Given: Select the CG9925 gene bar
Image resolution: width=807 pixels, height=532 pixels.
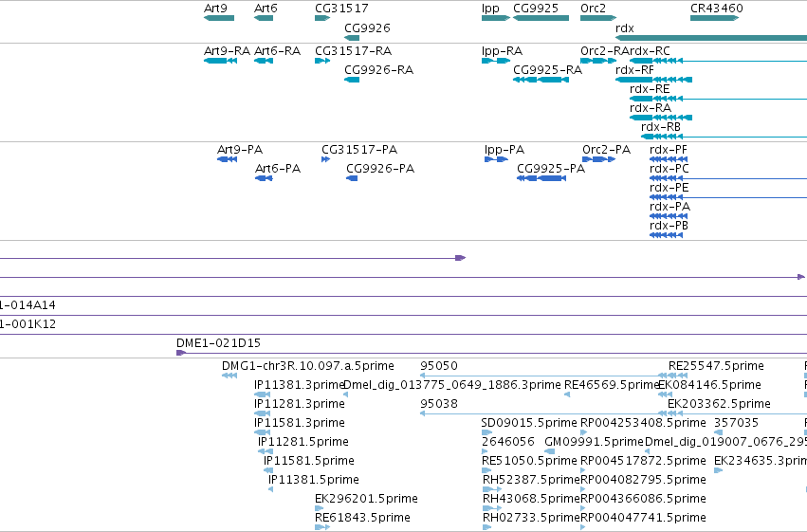Looking at the screenshot, I should (541, 18).
